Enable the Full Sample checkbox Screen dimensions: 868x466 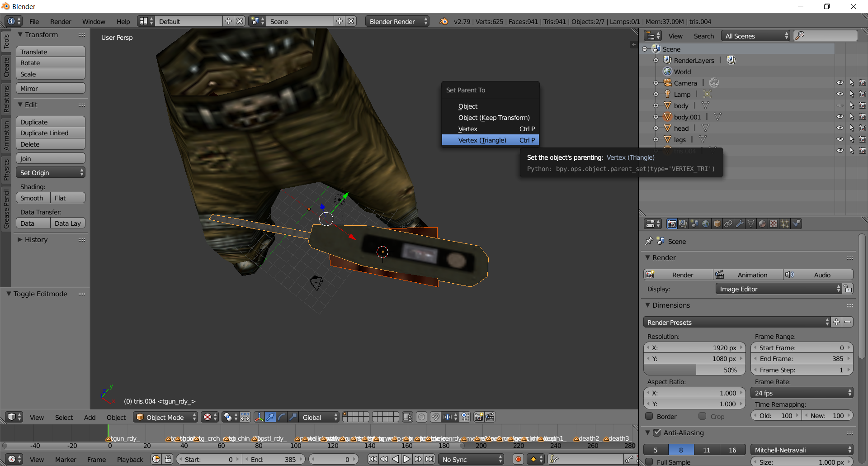click(x=649, y=462)
